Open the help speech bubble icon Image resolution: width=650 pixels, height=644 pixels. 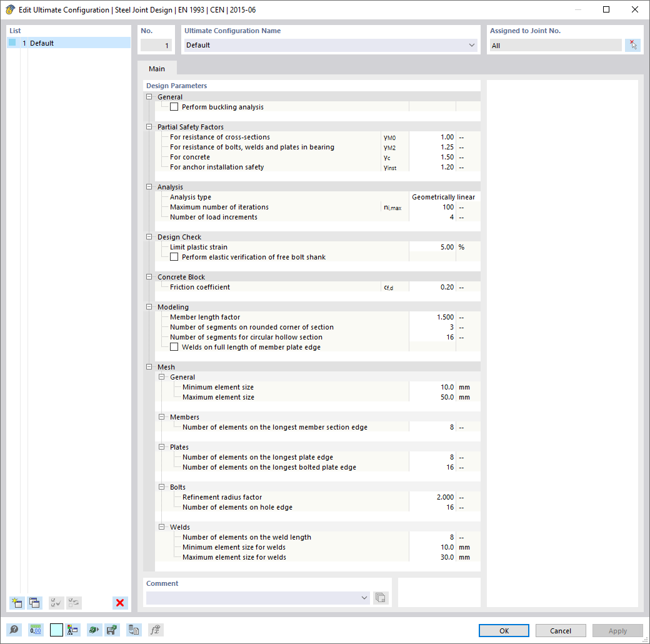click(x=14, y=630)
